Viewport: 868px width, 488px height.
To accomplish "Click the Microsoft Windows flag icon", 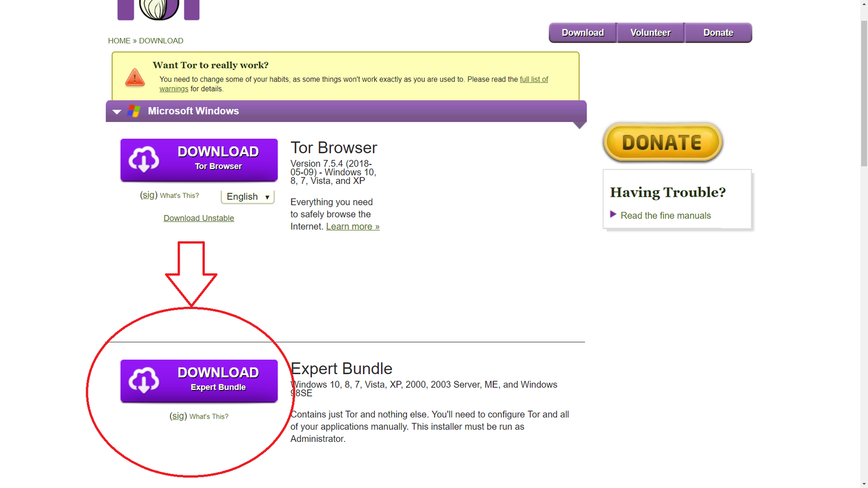I will (134, 111).
